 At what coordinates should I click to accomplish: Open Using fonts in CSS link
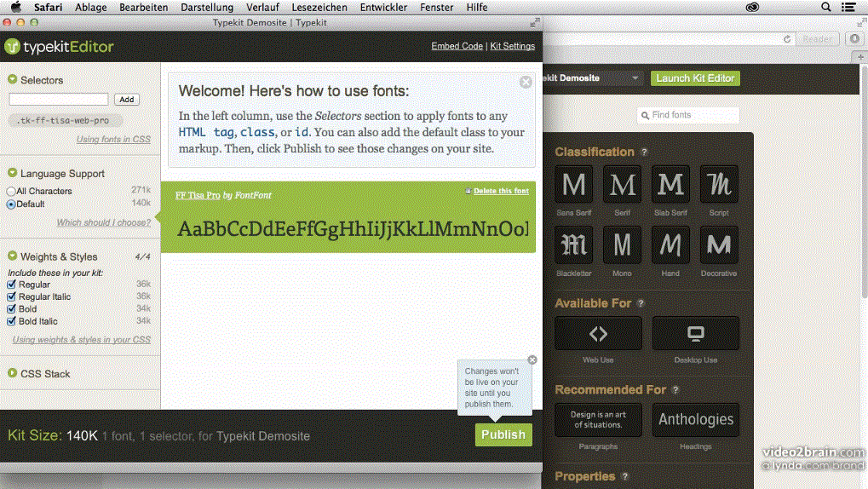click(113, 139)
